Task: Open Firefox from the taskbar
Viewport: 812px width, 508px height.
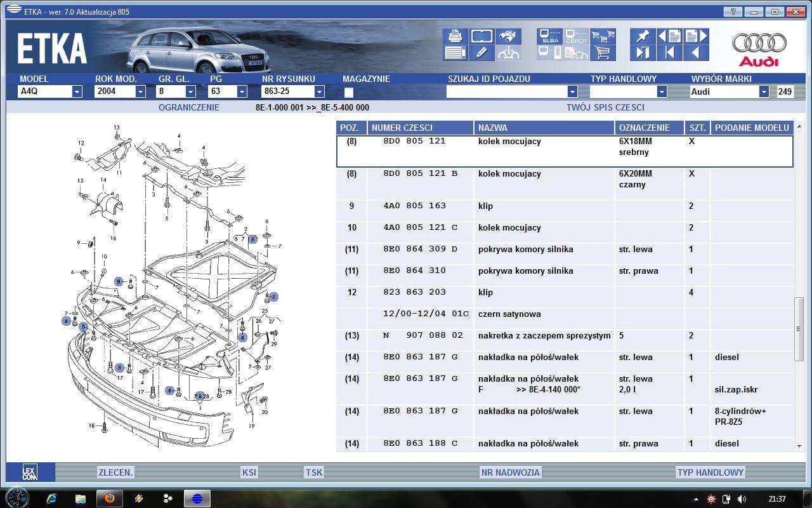Action: pos(109,498)
